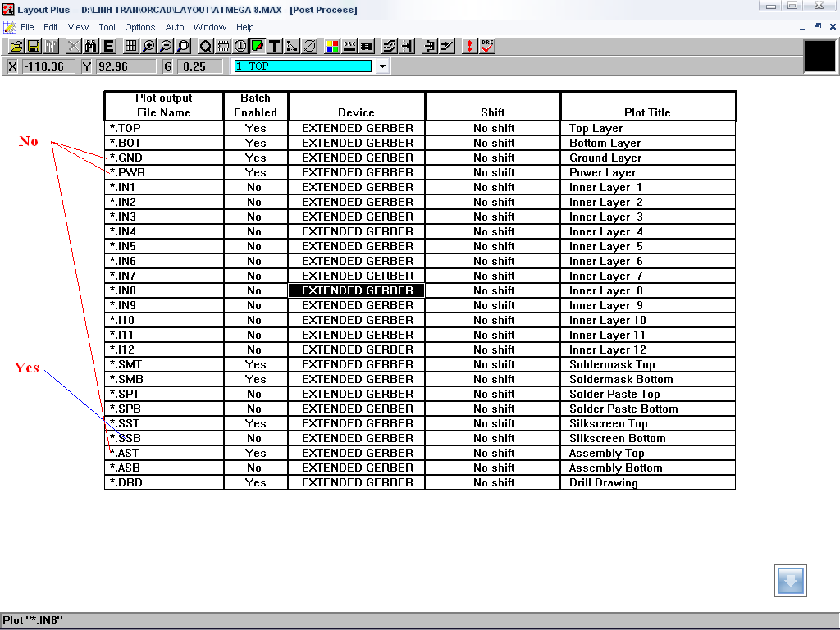Toggle Batch Enabled cell for *.TOP row
Image resolution: width=840 pixels, height=630 pixels.
pos(256,128)
